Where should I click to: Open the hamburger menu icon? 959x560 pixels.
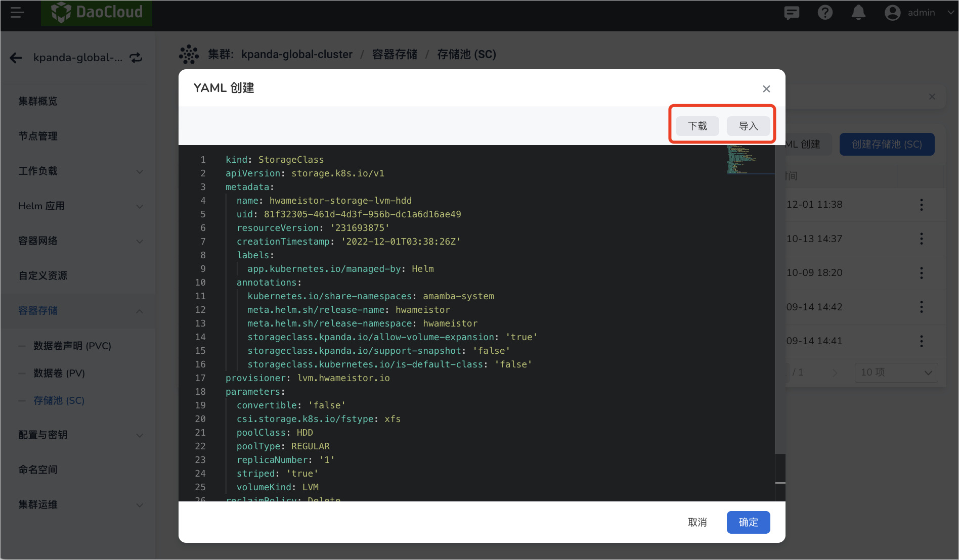[x=17, y=12]
